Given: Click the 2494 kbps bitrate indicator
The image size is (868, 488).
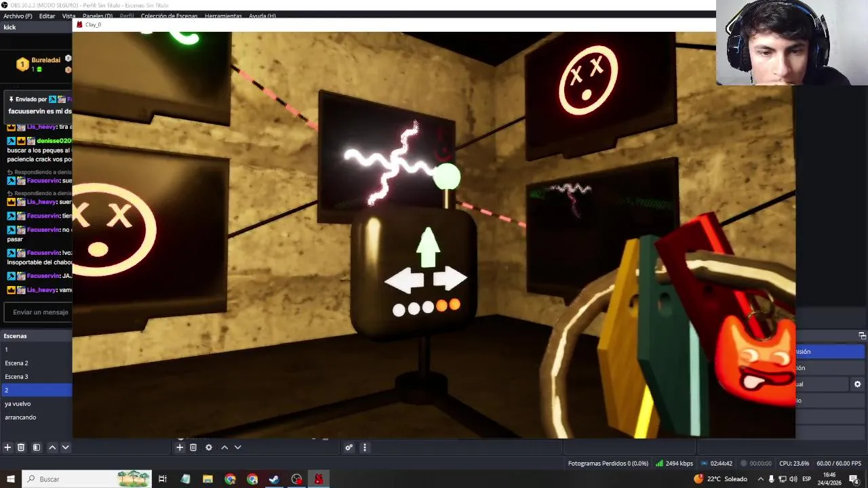Looking at the screenshot, I should (674, 464).
